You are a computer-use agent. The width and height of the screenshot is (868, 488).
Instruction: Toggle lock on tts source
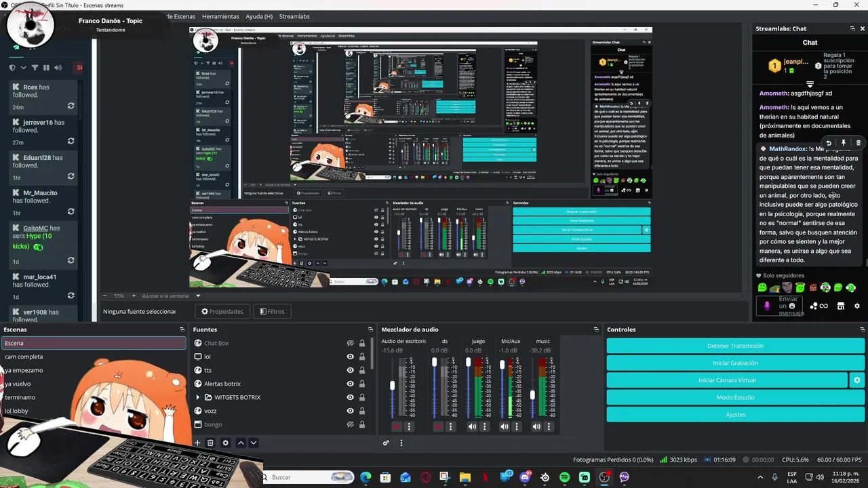362,370
